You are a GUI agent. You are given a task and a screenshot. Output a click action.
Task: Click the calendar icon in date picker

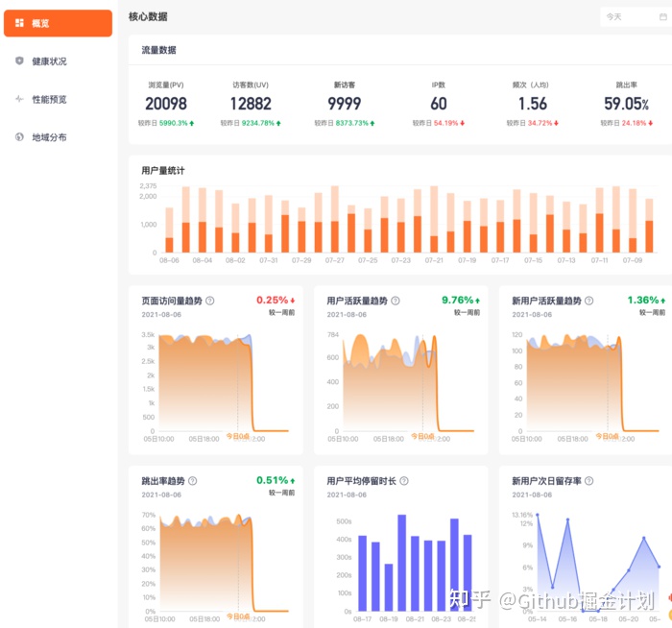[x=663, y=16]
